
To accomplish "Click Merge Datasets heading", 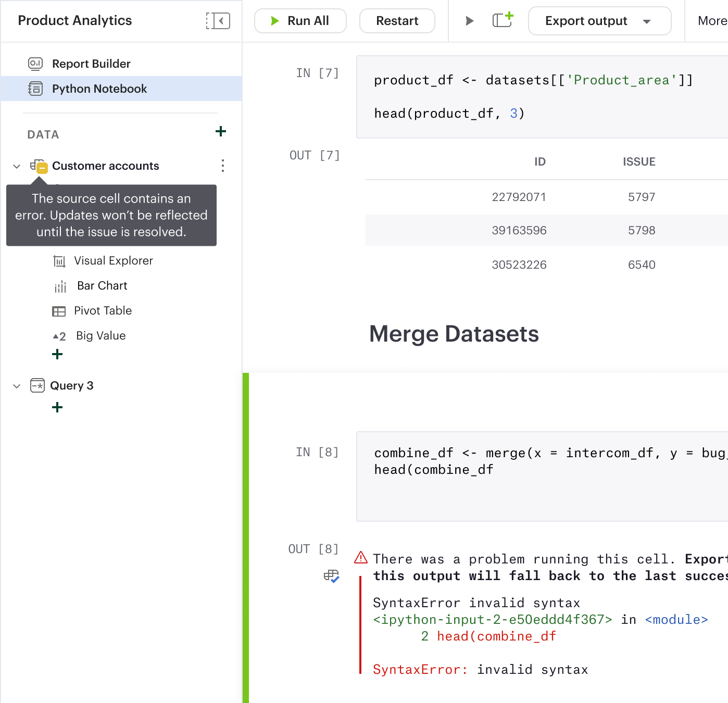I will [x=454, y=334].
